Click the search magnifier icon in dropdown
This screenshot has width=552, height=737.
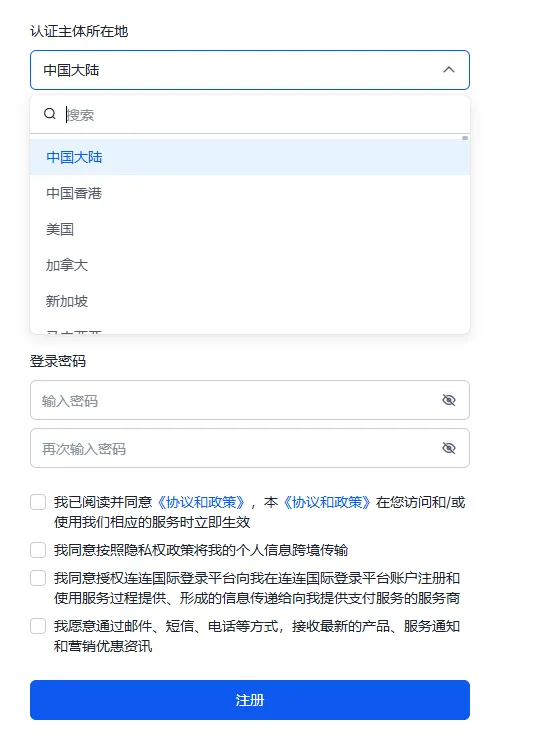click(x=50, y=114)
